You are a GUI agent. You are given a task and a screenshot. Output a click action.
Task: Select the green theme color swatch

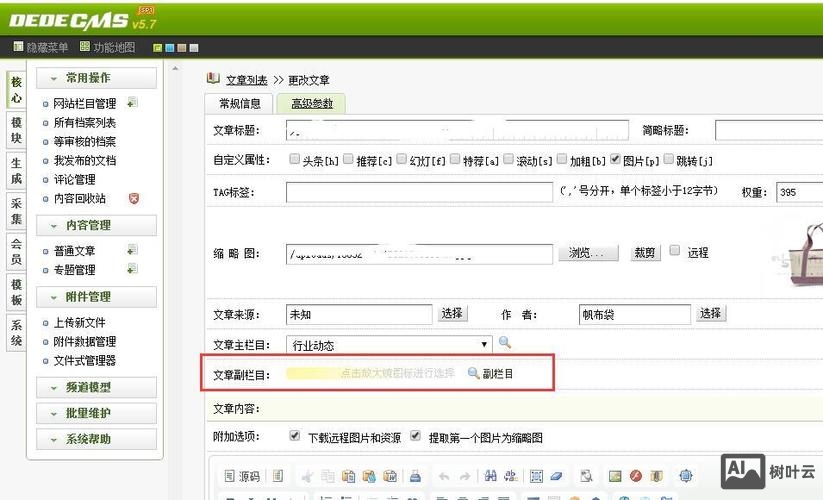coord(157,48)
